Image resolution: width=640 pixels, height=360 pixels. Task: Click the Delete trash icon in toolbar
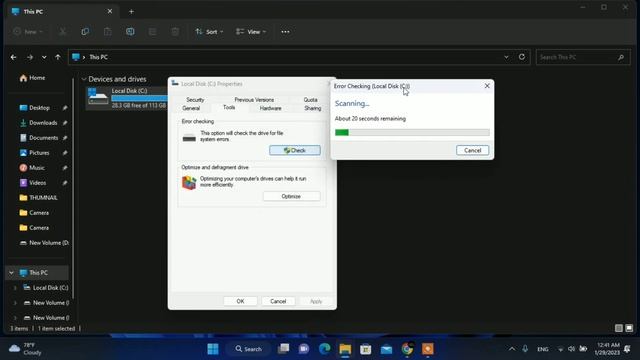click(175, 31)
